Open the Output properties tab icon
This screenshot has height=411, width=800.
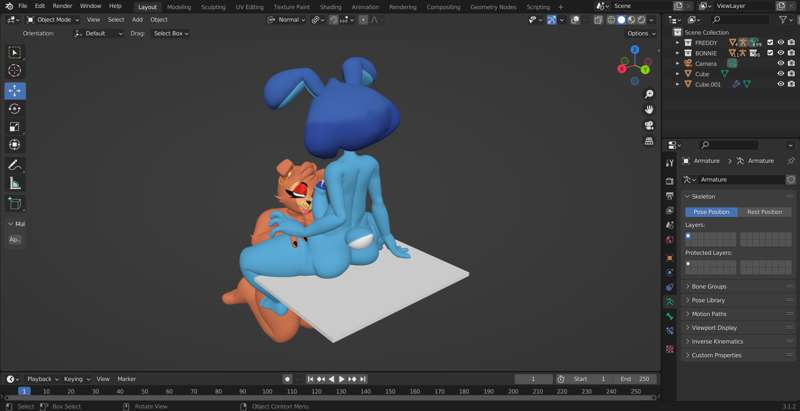[x=670, y=196]
